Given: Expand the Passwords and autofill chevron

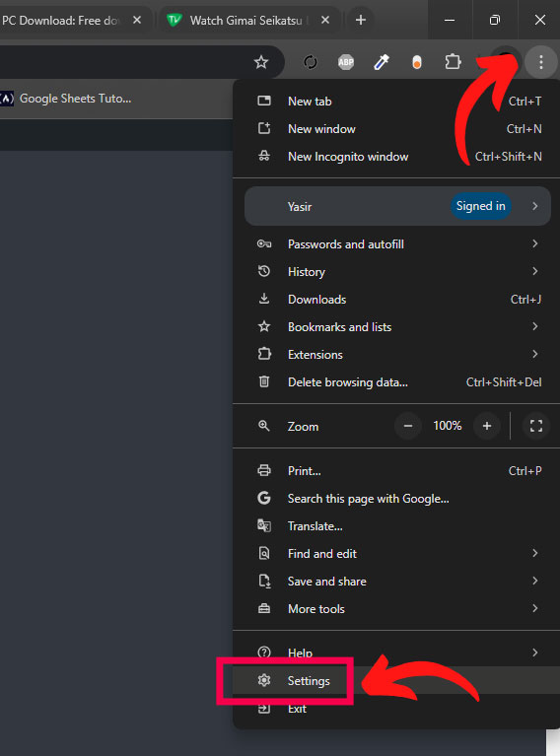Looking at the screenshot, I should 535,243.
